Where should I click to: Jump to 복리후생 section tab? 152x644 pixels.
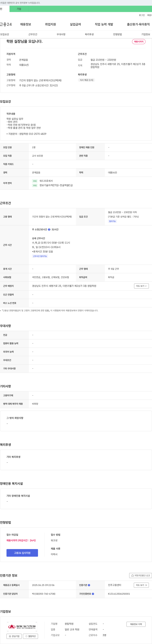click(89, 34)
